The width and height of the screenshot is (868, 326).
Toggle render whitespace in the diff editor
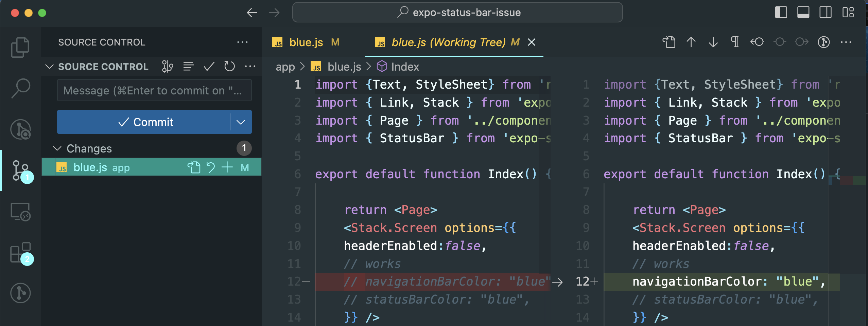pos(734,42)
